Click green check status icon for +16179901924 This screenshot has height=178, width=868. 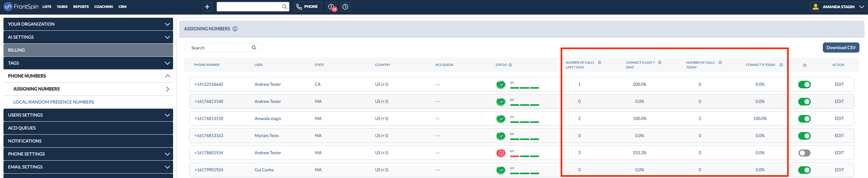(x=501, y=170)
